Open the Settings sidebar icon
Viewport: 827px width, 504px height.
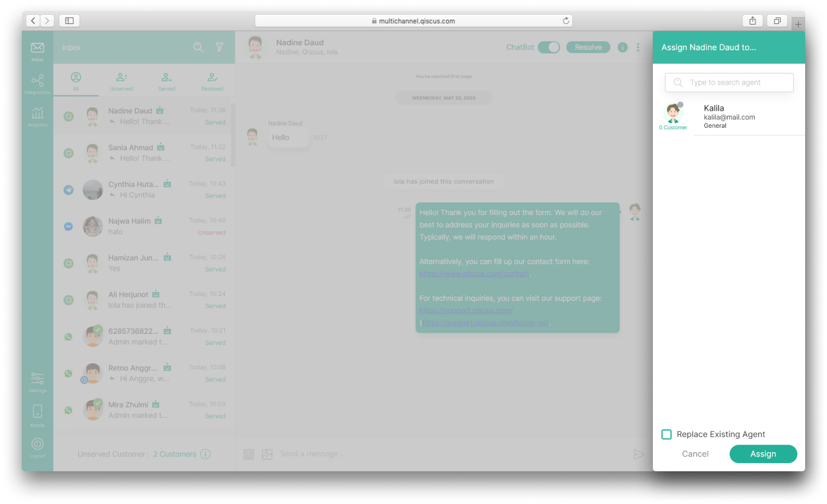[37, 382]
